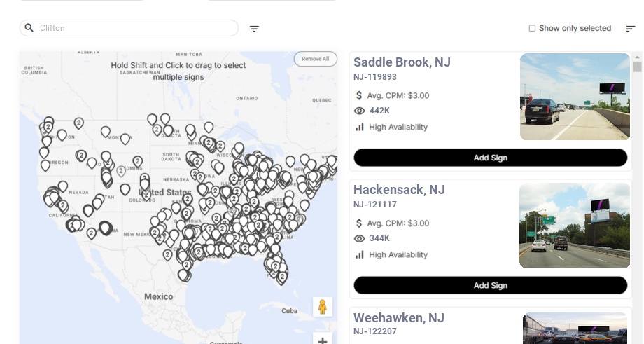Click availability bars icon for Hackensack

pos(360,254)
